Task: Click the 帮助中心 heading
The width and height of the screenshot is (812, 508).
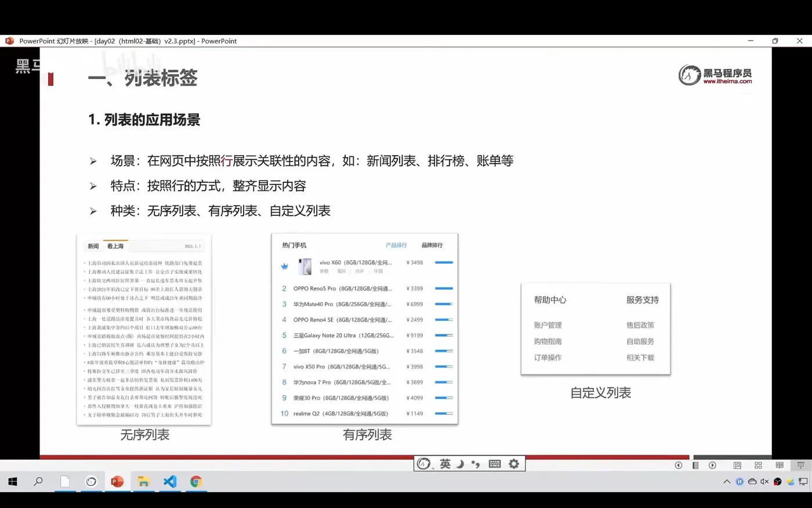Action: [550, 300]
